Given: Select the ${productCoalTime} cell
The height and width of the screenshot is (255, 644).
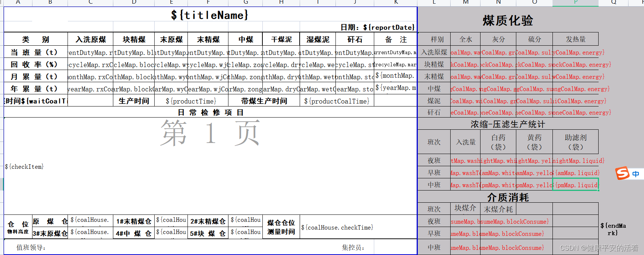Looking at the screenshot, I should tap(337, 101).
